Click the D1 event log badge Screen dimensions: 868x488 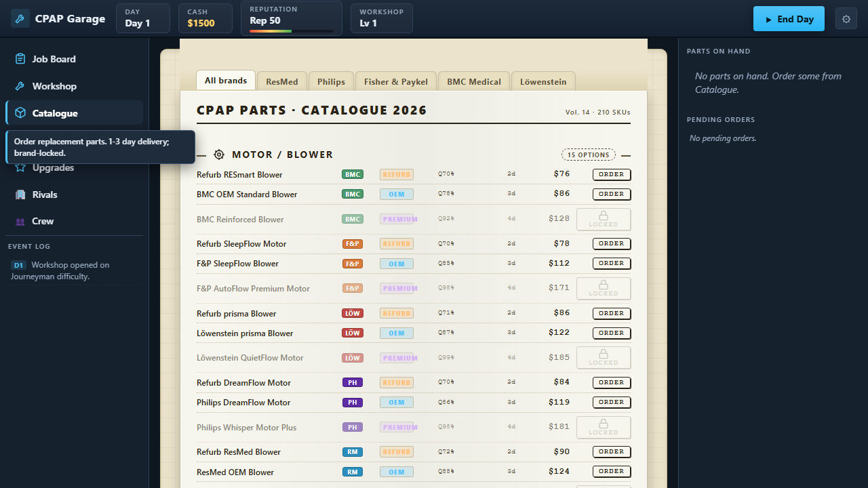click(x=18, y=265)
